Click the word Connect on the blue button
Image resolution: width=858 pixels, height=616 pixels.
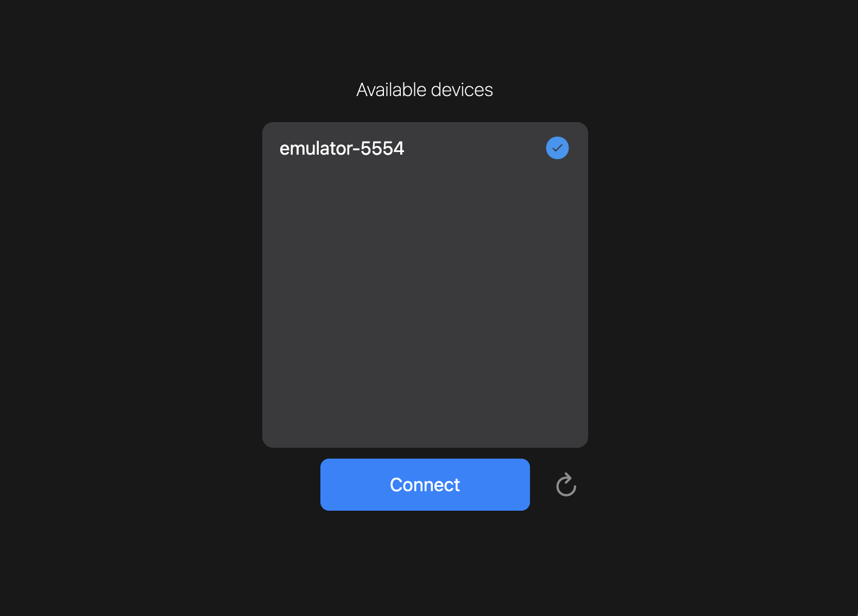pos(425,485)
